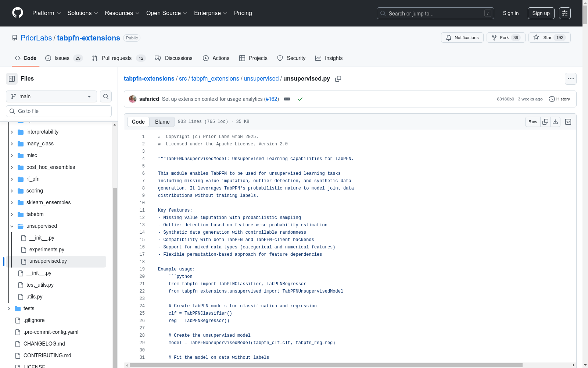Navigate to tabpfn_extensions breadcrumb folder
588x368 pixels.
tap(215, 79)
